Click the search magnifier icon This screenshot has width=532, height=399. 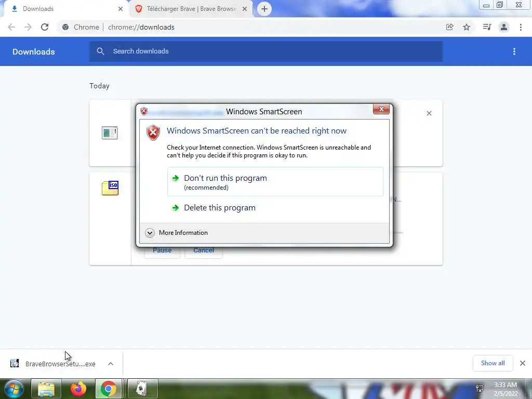pos(100,51)
